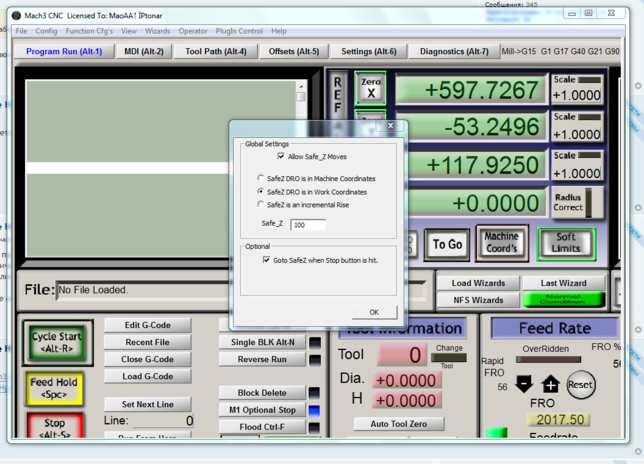Open the File menu
Image resolution: width=644 pixels, height=464 pixels.
[21, 31]
